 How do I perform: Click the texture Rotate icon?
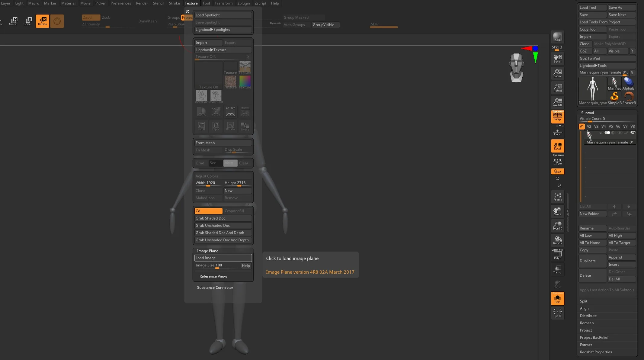tap(230, 126)
